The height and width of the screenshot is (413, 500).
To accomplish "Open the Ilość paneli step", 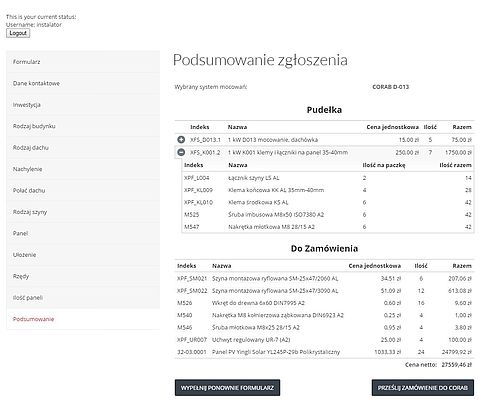I will (83, 298).
